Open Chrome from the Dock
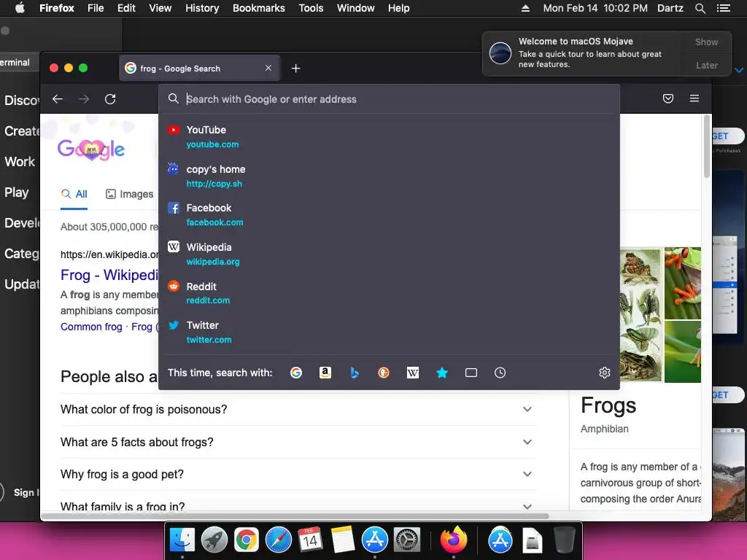Image resolution: width=747 pixels, height=560 pixels. click(246, 540)
